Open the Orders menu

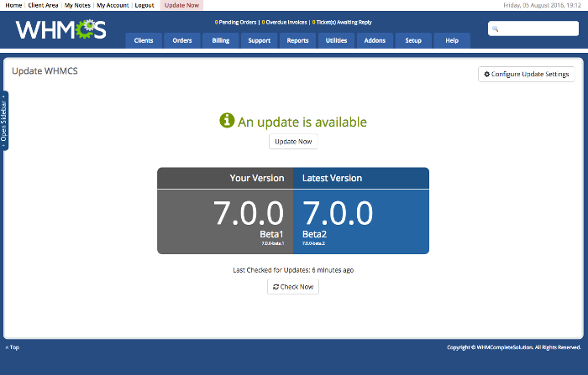click(182, 40)
